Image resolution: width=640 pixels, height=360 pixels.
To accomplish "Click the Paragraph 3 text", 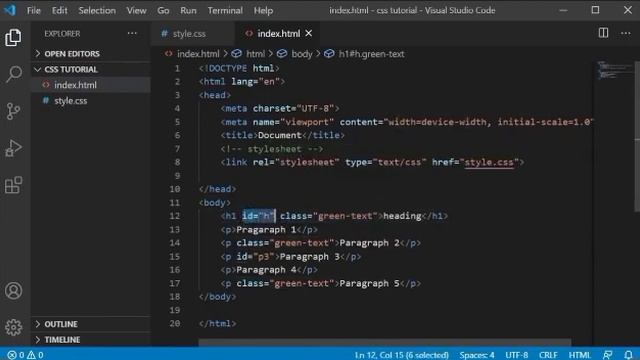I will 309,256.
